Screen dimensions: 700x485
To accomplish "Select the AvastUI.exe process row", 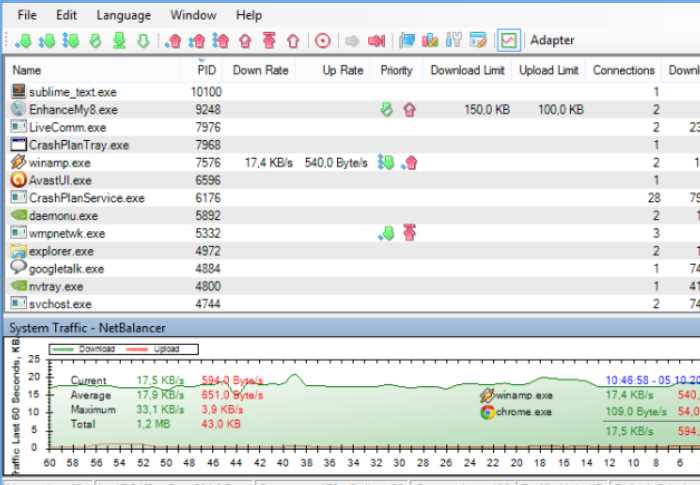I will 352,180.
